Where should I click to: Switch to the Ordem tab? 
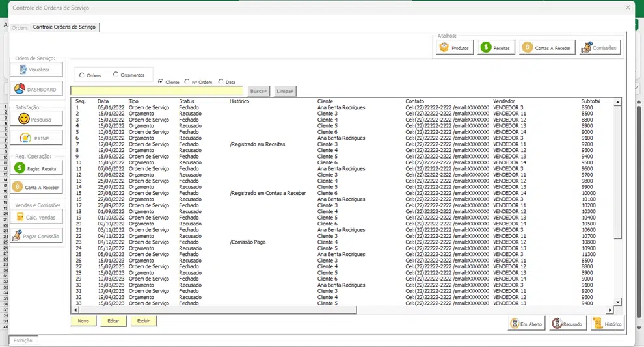[20, 27]
